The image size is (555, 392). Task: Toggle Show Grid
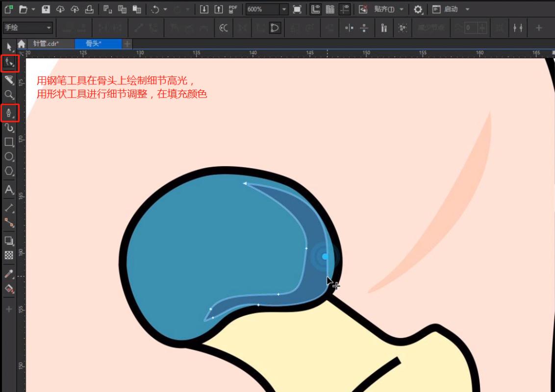coord(330,9)
